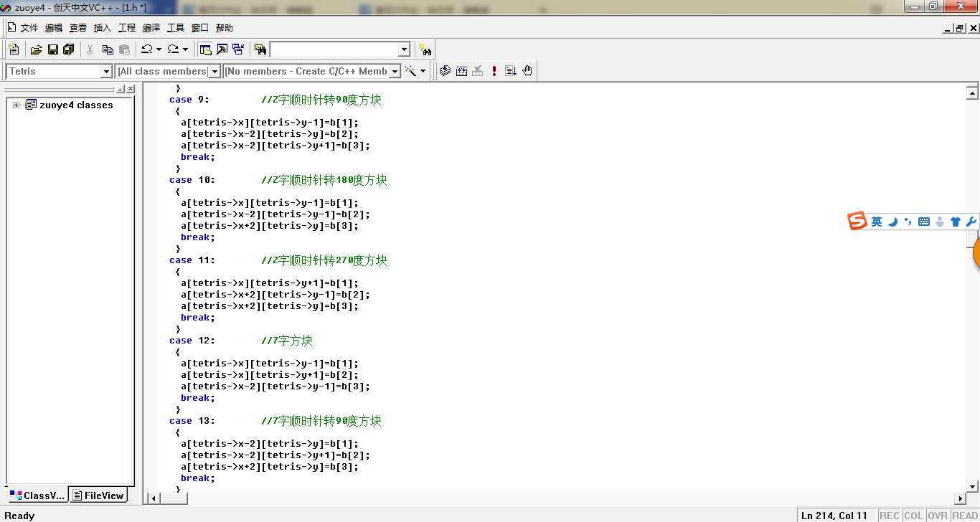Image resolution: width=980 pixels, height=522 pixels.
Task: Click the Undo arrow icon
Action: [x=146, y=49]
